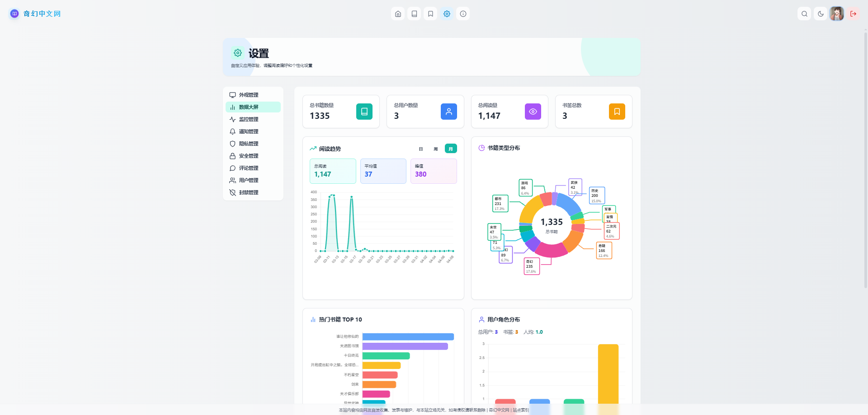The image size is (868, 415).
Task: Click the tall yellow bar in 用户角色分布
Action: [608, 374]
